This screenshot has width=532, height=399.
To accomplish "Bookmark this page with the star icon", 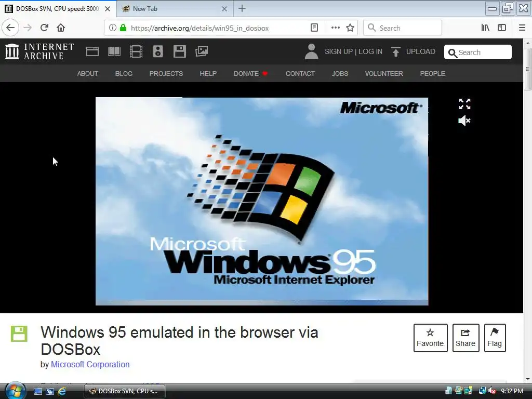I will click(x=350, y=28).
